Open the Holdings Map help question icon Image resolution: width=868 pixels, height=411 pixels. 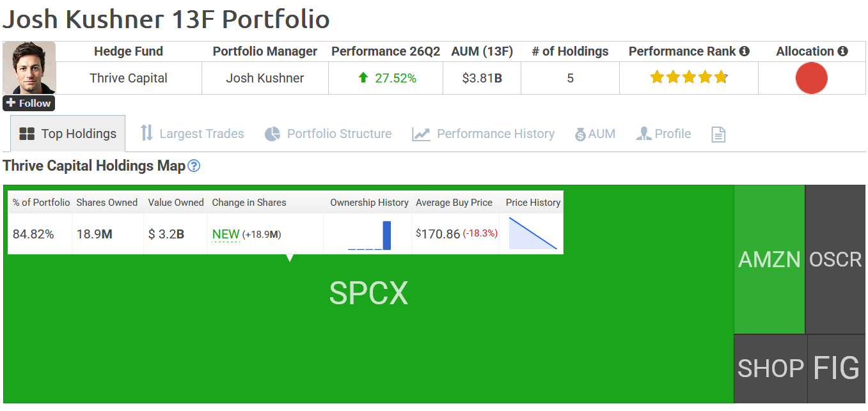pyautogui.click(x=194, y=166)
